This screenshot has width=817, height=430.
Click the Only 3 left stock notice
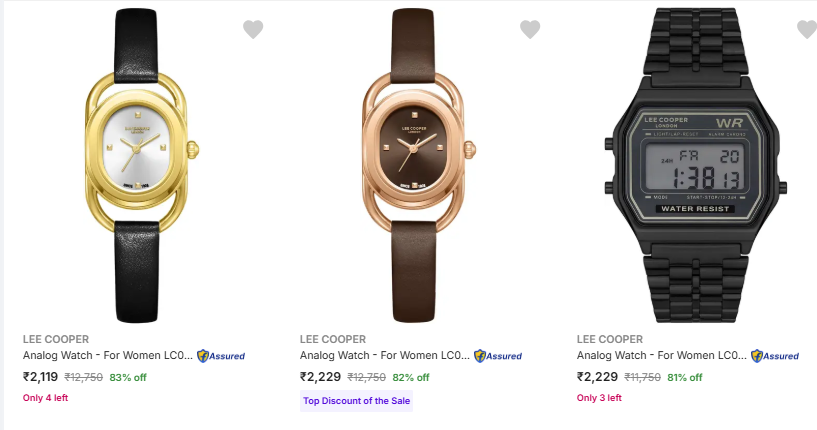(599, 398)
